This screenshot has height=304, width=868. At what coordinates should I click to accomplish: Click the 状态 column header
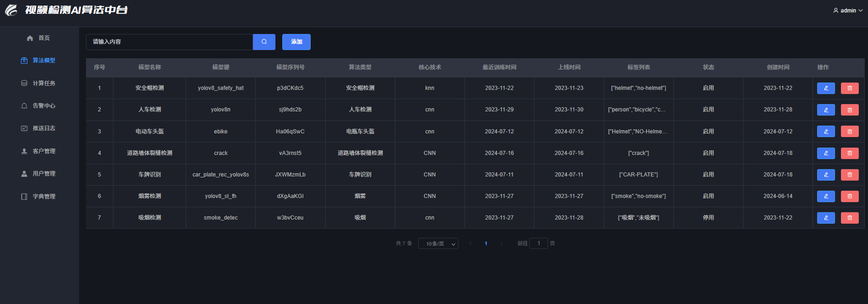pos(708,67)
